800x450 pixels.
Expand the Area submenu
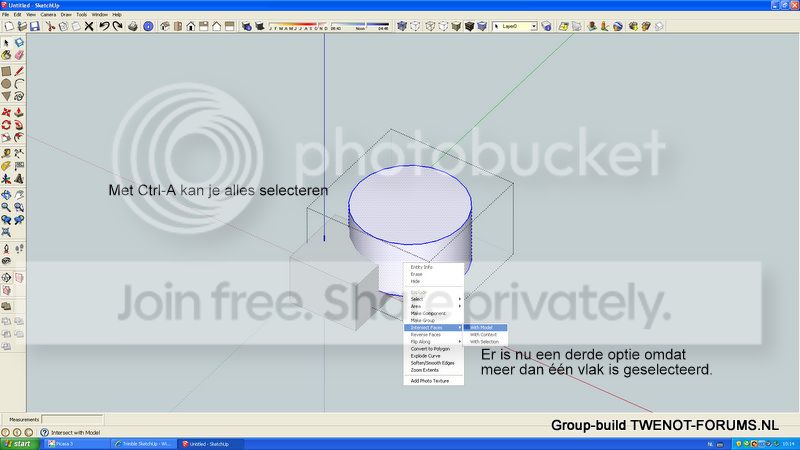(x=434, y=306)
